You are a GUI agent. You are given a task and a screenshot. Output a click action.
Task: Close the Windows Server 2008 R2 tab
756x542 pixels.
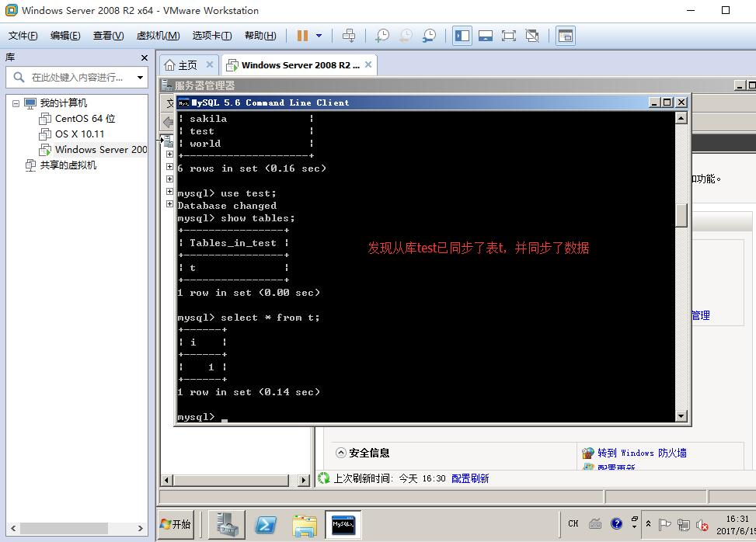[368, 64]
